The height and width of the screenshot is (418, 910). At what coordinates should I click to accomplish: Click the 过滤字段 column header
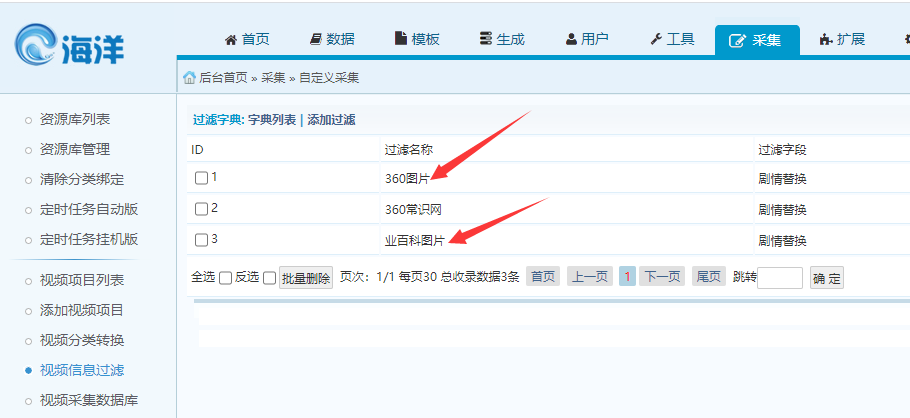782,150
